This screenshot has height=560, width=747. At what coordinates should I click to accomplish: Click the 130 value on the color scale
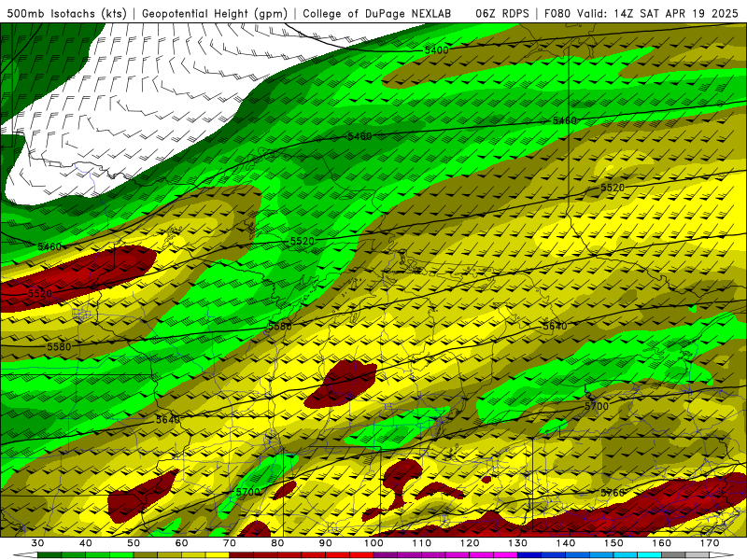(x=517, y=543)
